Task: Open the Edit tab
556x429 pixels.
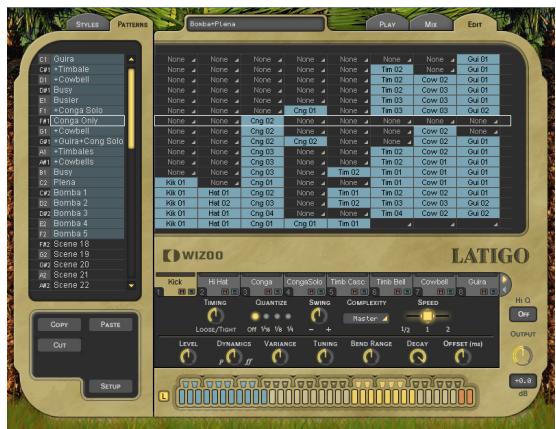Action: (474, 24)
